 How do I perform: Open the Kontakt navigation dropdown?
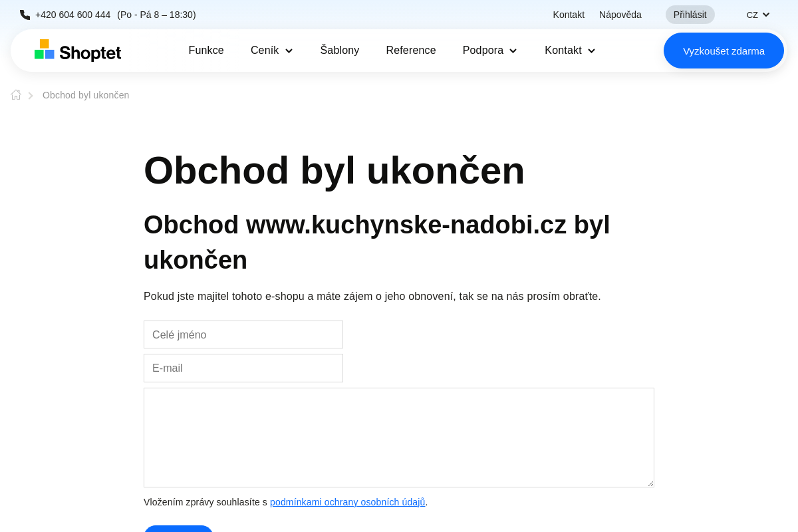coord(569,50)
